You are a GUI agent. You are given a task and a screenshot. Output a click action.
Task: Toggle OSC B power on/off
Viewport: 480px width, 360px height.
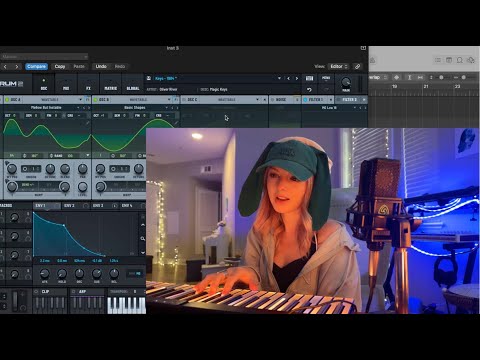(x=95, y=100)
